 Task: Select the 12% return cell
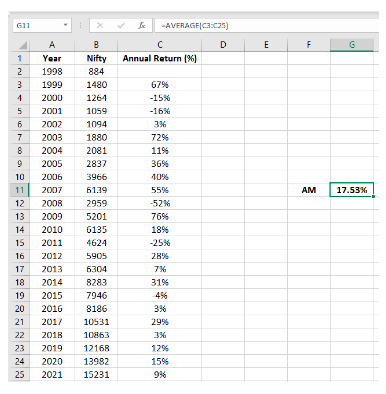point(160,348)
